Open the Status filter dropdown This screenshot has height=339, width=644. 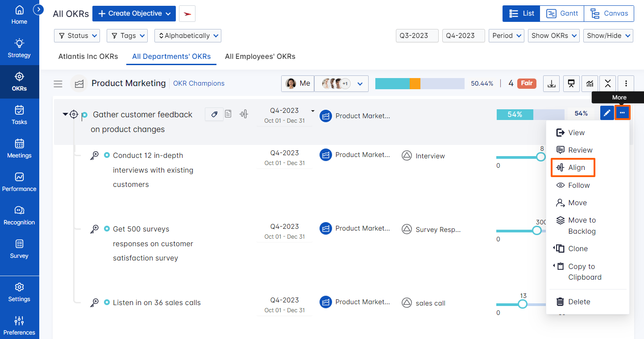click(77, 36)
